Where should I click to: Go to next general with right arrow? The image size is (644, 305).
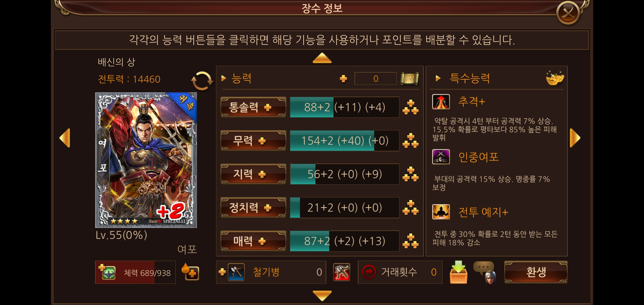click(575, 138)
